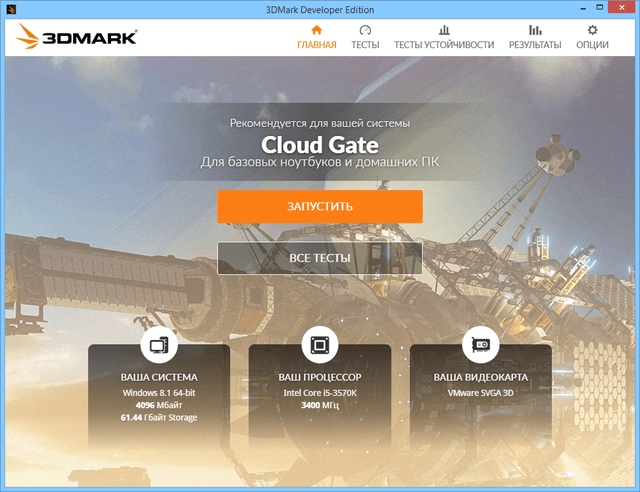Click the 3DMark Developer Edition window title
This screenshot has height=492, width=640.
pos(320,9)
